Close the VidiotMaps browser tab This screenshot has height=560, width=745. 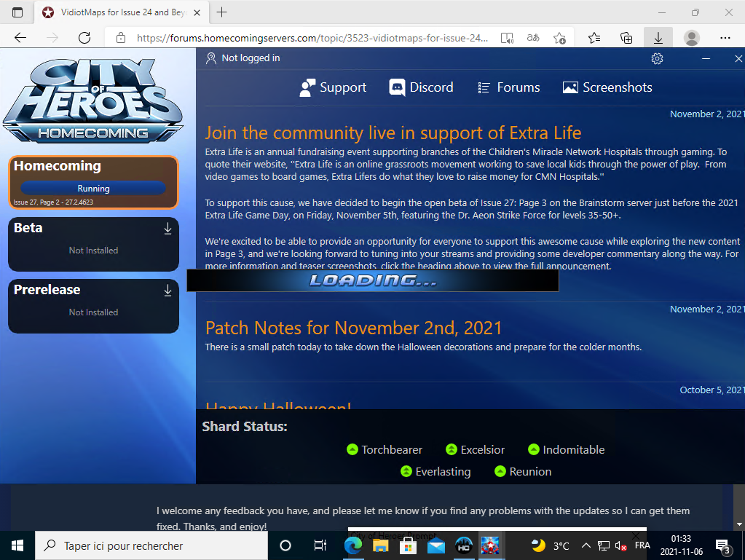[x=197, y=13]
